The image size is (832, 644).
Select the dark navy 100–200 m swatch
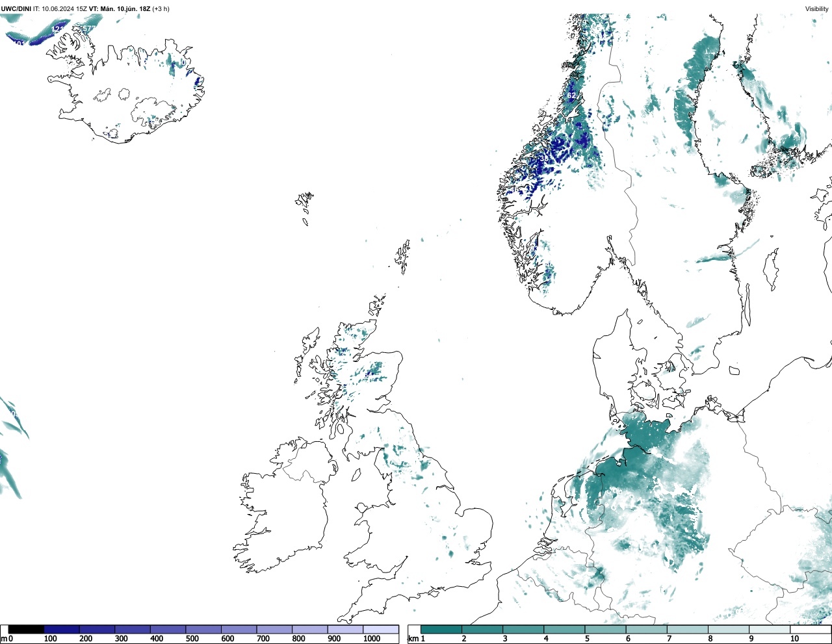click(x=62, y=629)
